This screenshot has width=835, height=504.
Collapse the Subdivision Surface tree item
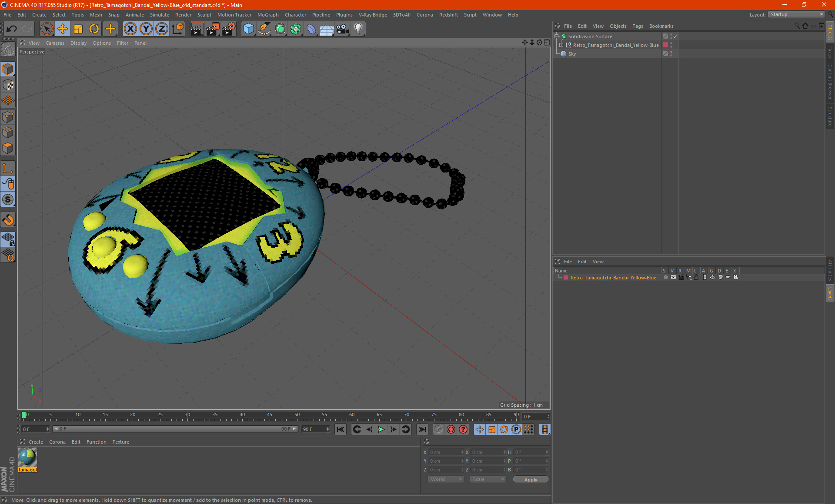coord(556,36)
